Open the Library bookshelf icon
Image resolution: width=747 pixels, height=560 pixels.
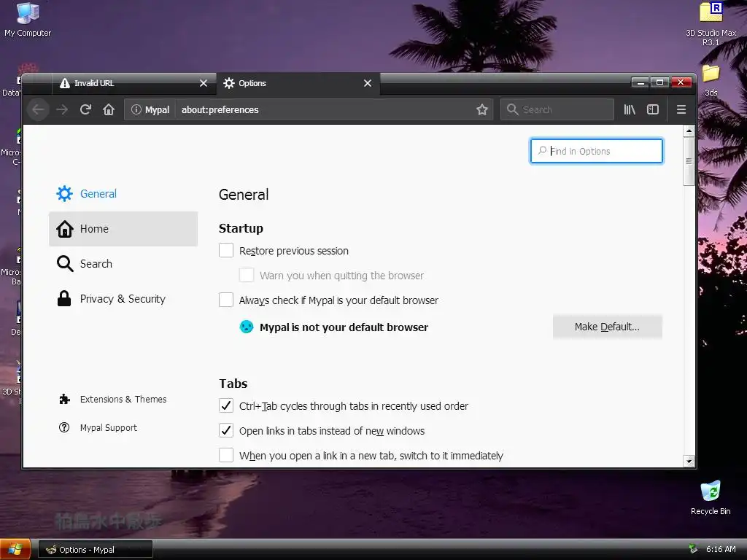(x=630, y=109)
